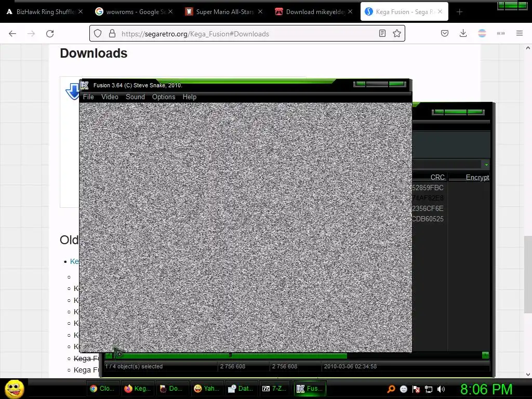Image resolution: width=532 pixels, height=399 pixels.
Task: Open the smiley face Start button
Action: pyautogui.click(x=14, y=389)
